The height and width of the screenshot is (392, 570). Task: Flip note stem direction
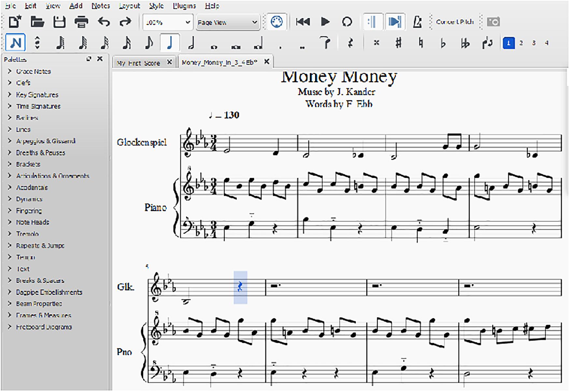[487, 43]
